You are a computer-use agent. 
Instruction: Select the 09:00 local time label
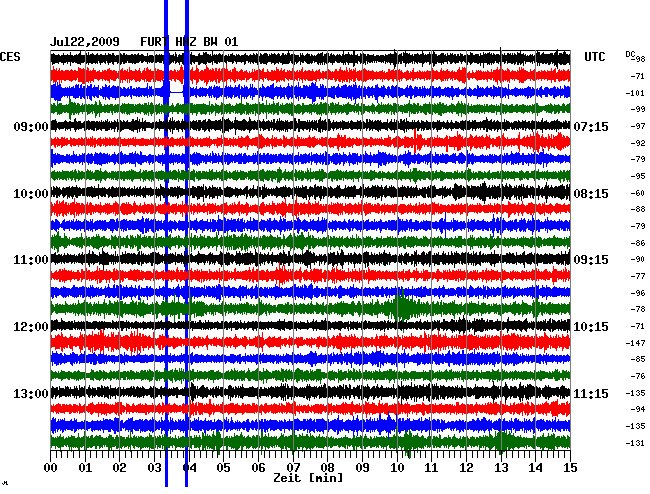coord(31,126)
